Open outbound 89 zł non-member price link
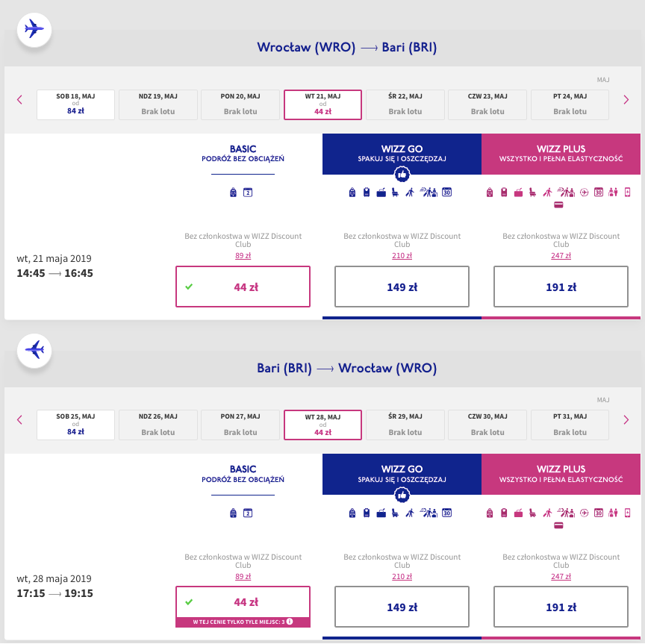The image size is (645, 644). click(x=243, y=255)
